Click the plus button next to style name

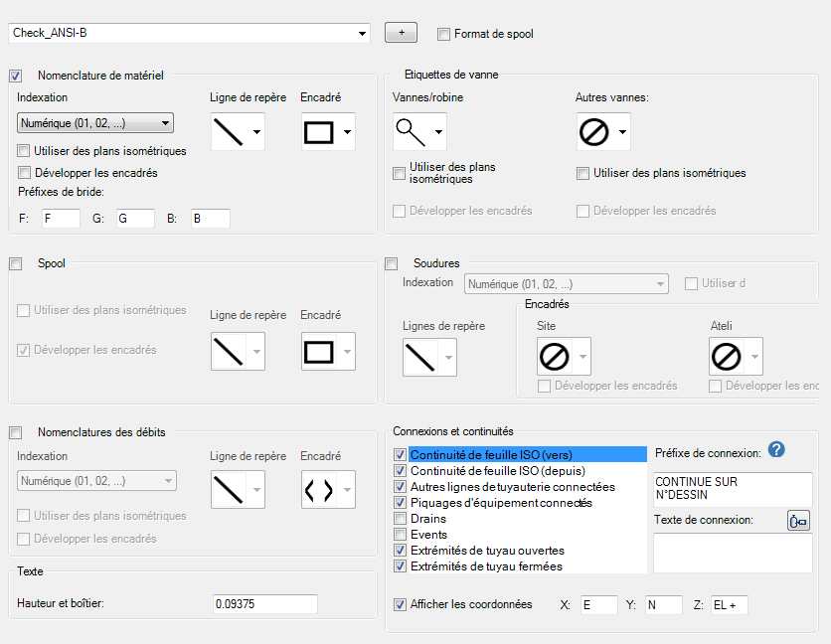[x=401, y=33]
